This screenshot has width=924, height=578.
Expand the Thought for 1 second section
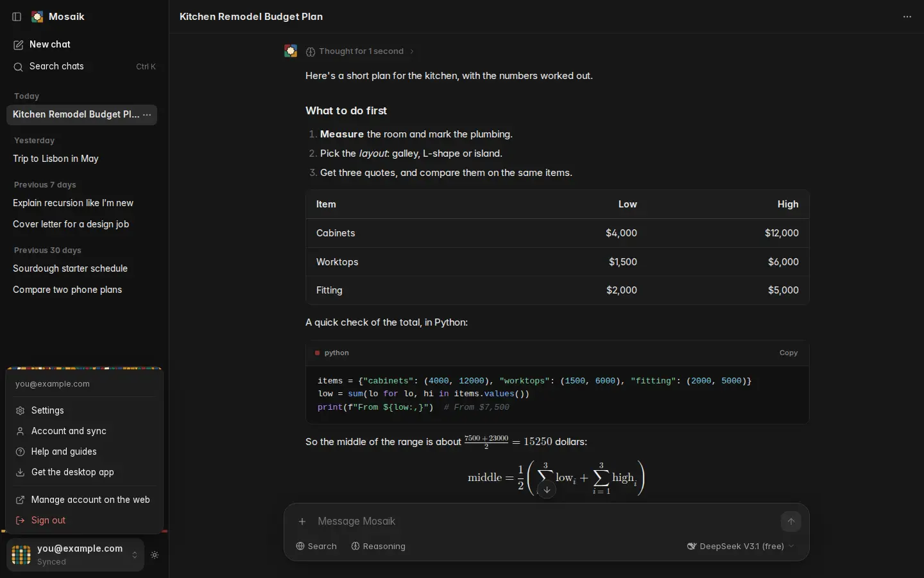pyautogui.click(x=360, y=51)
